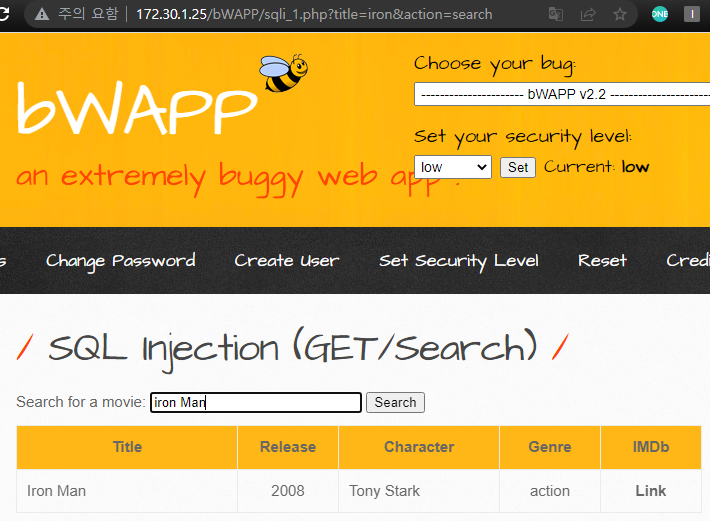Open Change Password menu item

pyautogui.click(x=120, y=261)
